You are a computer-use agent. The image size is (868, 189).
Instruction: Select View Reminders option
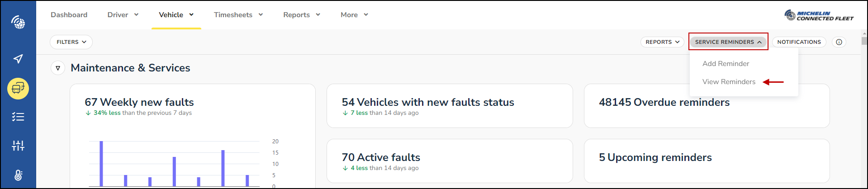[729, 82]
